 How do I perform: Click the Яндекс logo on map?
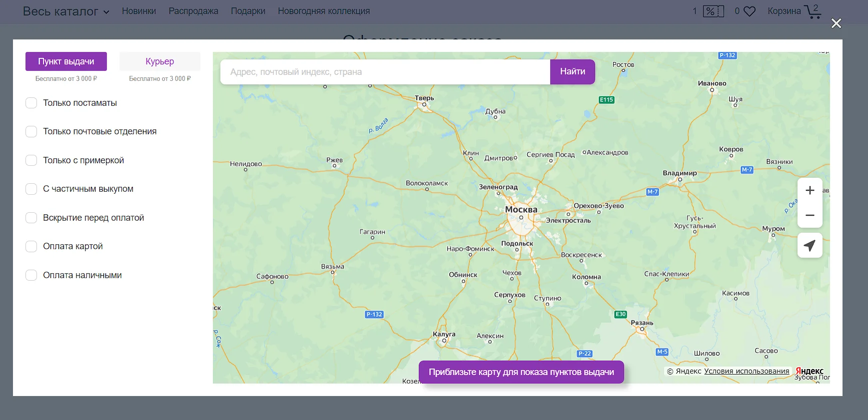click(809, 371)
